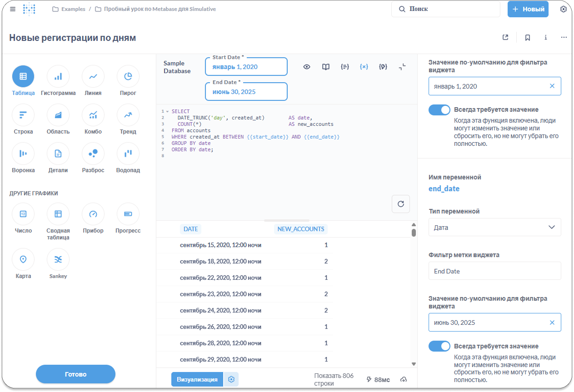
Task: Download full results cloud icon
Action: 403,380
